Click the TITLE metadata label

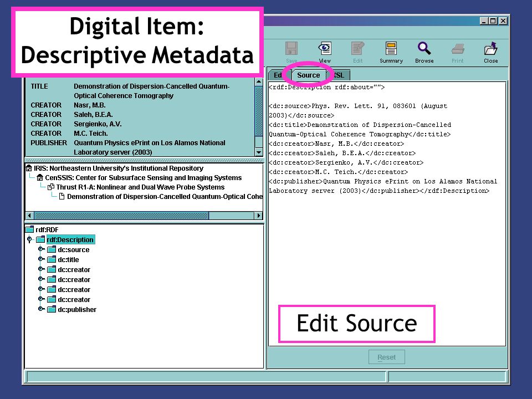point(39,86)
